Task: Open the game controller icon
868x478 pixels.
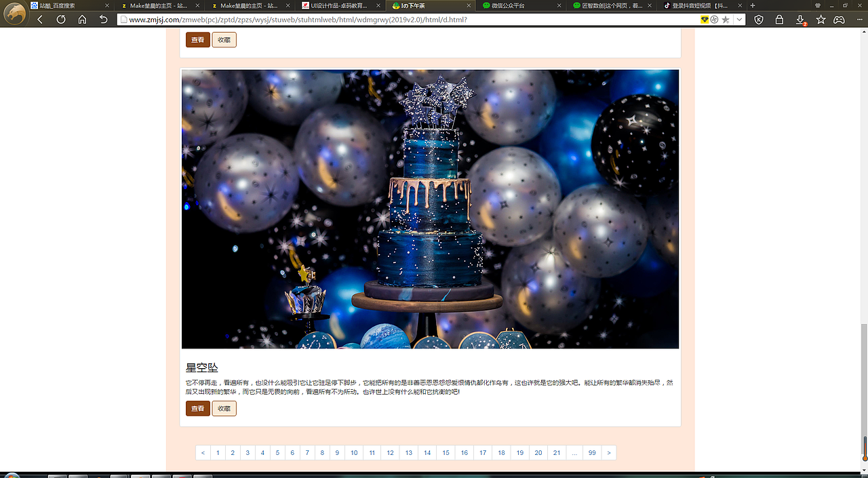Action: (x=840, y=20)
